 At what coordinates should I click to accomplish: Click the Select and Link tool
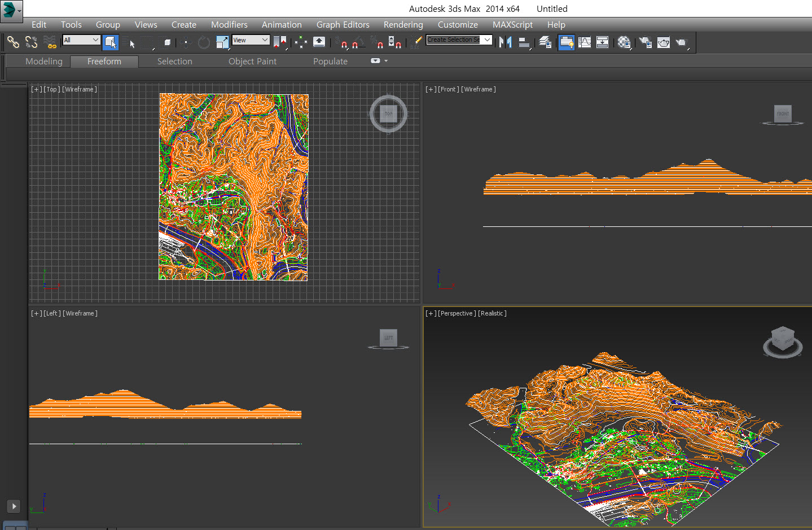pyautogui.click(x=13, y=42)
